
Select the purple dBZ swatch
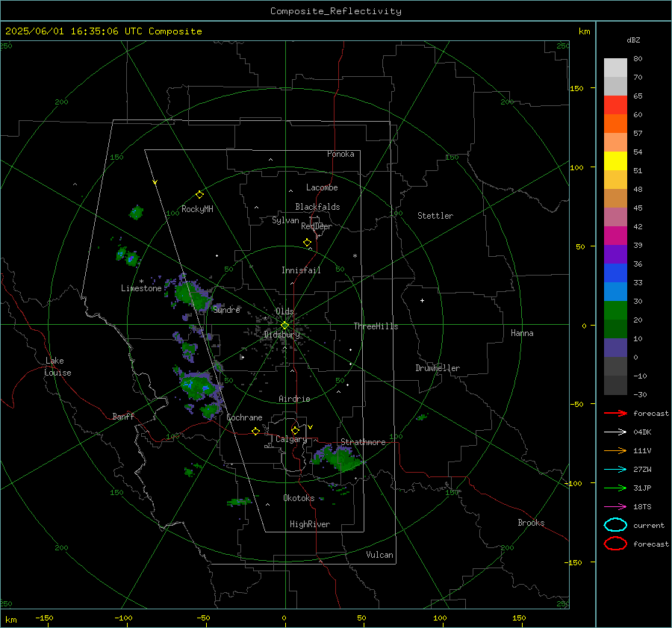(615, 254)
